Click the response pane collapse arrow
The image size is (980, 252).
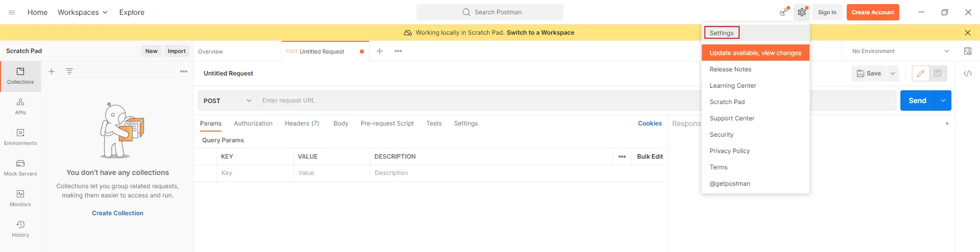pyautogui.click(x=947, y=123)
